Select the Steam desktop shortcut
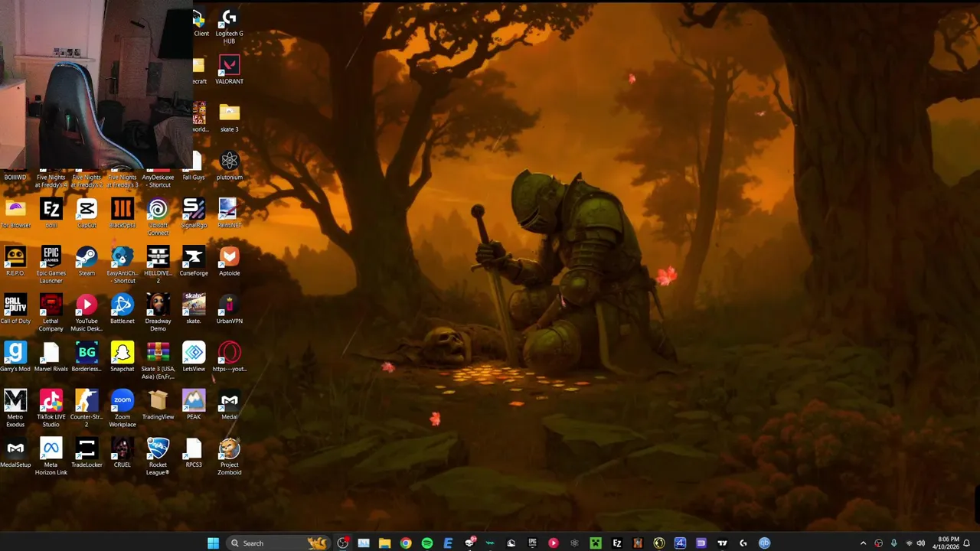The image size is (980, 551). coord(87,261)
